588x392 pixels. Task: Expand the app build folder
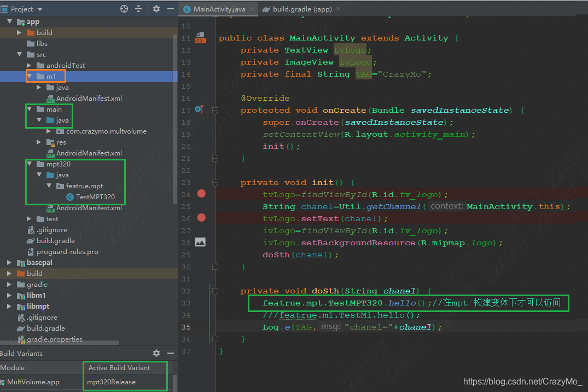click(x=20, y=33)
